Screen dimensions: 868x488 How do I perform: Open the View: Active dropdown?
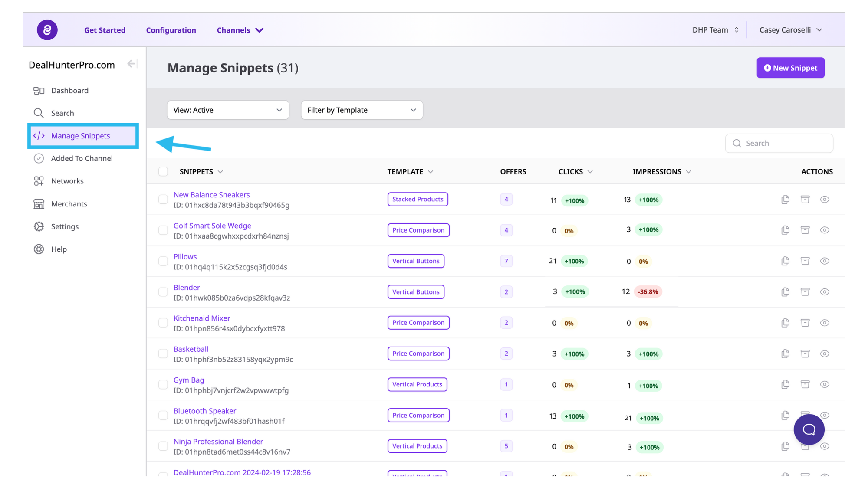228,110
